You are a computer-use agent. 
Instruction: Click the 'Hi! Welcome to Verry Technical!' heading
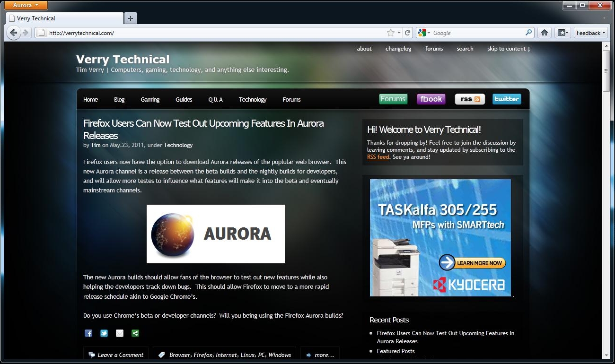coord(424,130)
